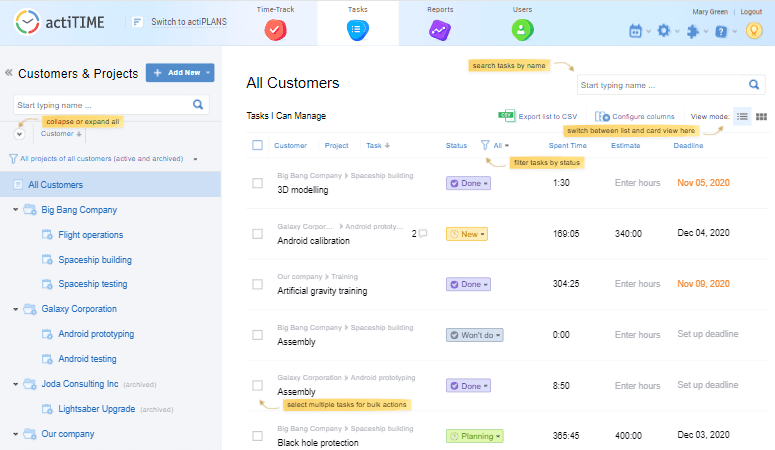This screenshot has height=450, width=775.
Task: Sort by the Deadline column header
Action: 688,145
